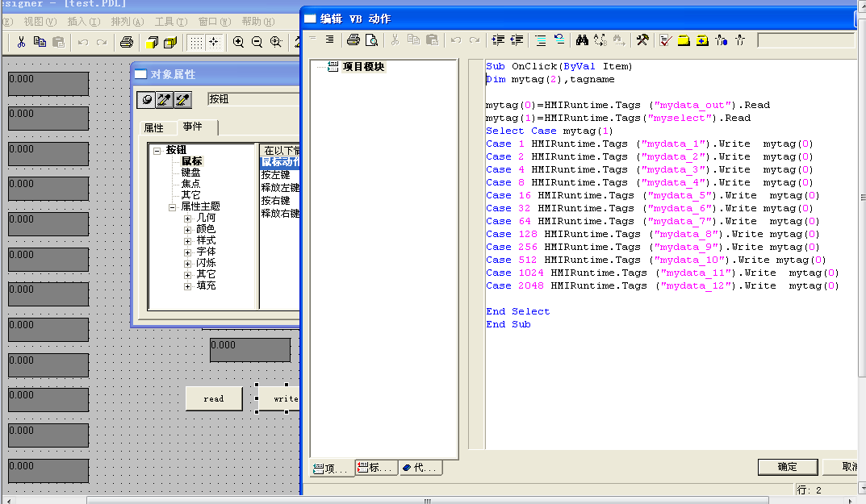Screen dimensions: 866x504
Task: Toggle the grid display button
Action: [195, 42]
